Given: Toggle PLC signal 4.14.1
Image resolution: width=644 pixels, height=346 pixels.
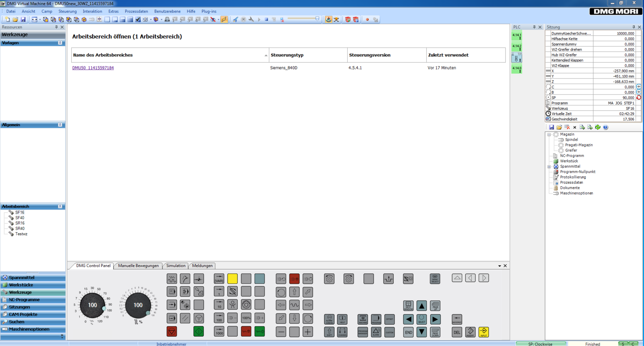Looking at the screenshot, I should pos(517,36).
